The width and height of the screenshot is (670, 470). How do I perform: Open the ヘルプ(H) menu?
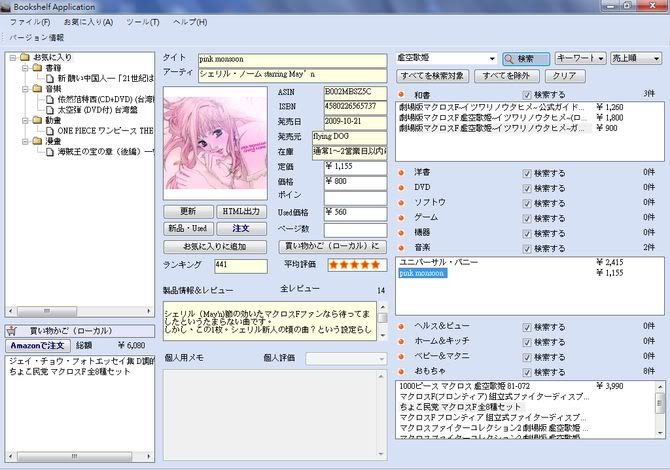(x=190, y=22)
